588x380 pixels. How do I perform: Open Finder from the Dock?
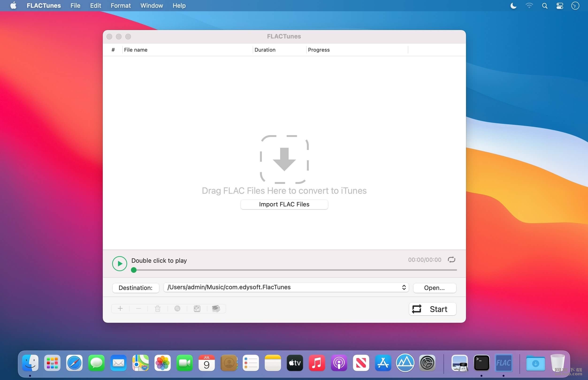[30, 363]
